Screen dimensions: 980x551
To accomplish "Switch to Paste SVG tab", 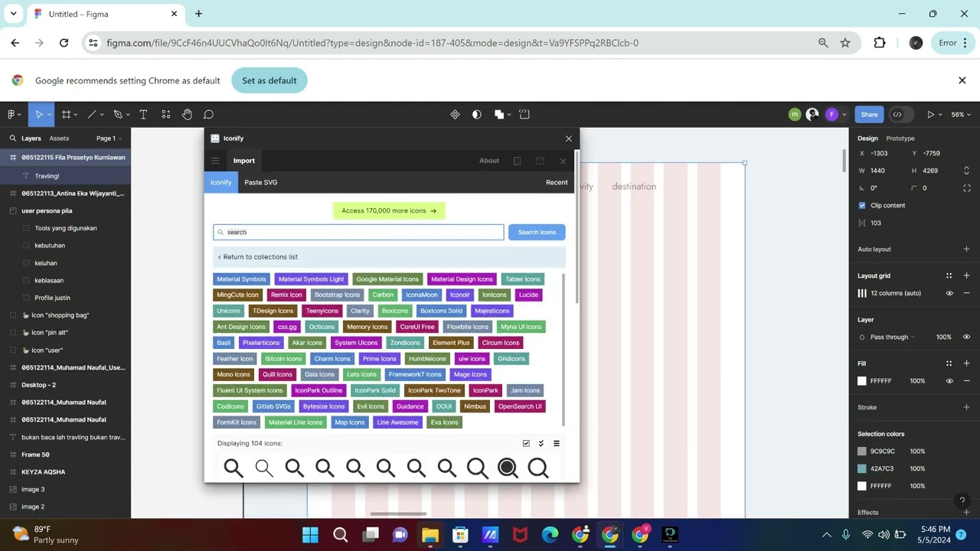I will 260,182.
